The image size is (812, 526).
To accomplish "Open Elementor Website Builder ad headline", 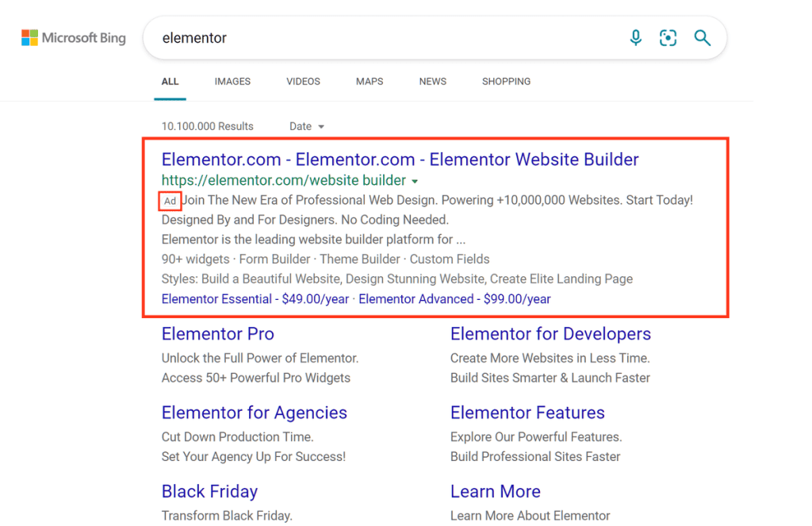I will pyautogui.click(x=400, y=159).
